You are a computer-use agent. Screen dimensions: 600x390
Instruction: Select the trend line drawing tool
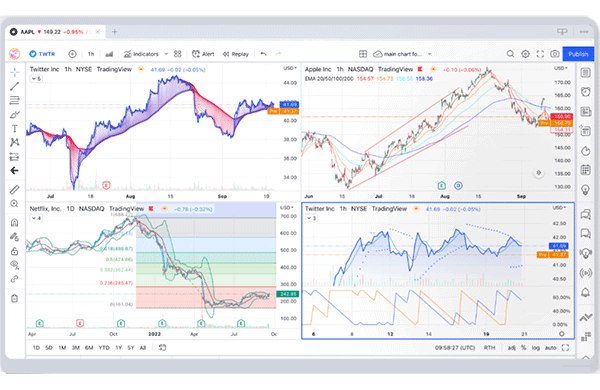coord(15,86)
